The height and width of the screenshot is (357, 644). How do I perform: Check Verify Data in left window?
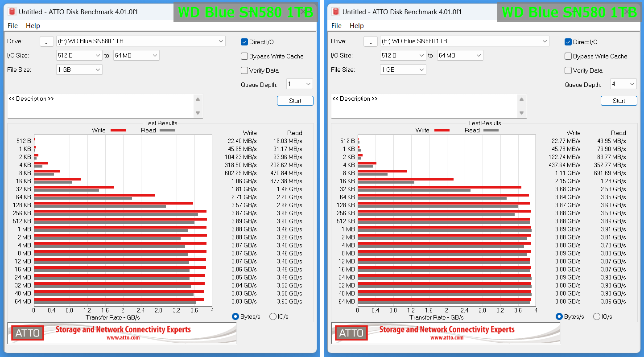[244, 70]
